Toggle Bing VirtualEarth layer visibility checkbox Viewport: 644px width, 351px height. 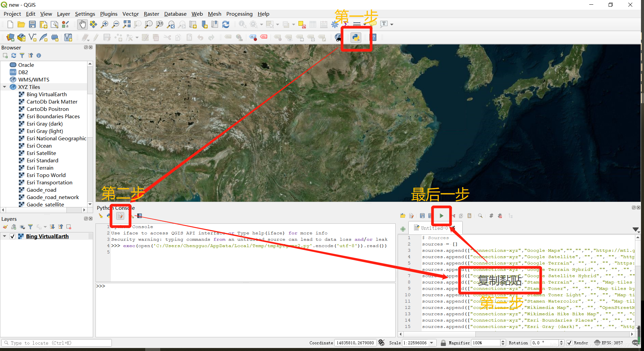(x=12, y=236)
